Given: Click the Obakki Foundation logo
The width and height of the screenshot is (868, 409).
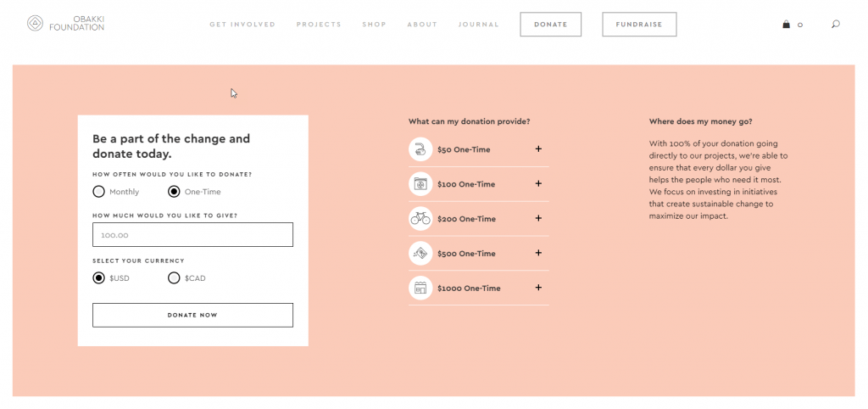Looking at the screenshot, I should click(65, 23).
